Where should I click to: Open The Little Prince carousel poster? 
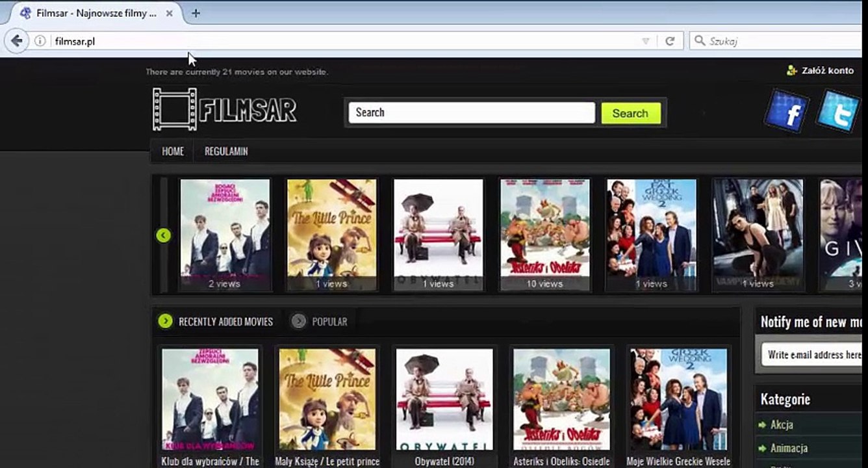click(x=331, y=235)
